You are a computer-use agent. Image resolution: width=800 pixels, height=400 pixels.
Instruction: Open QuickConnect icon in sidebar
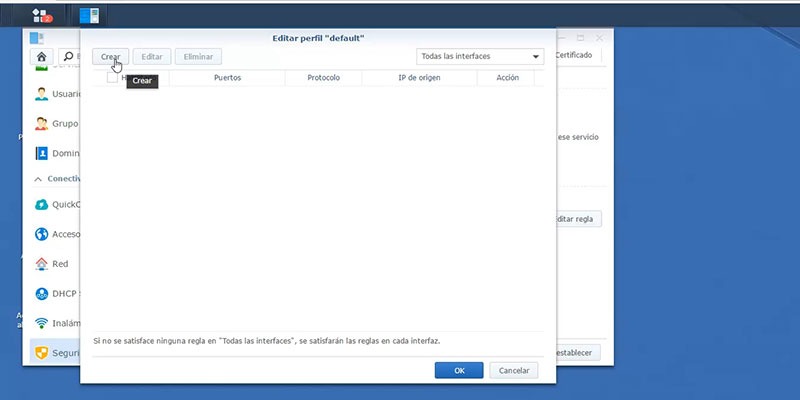click(x=41, y=205)
